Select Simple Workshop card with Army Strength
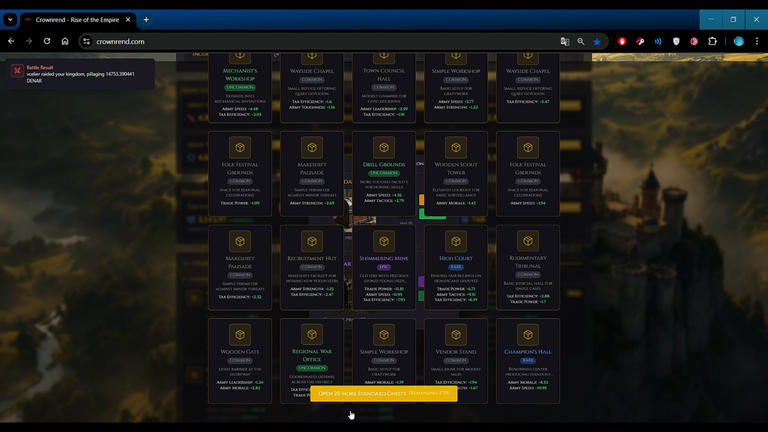 click(456, 87)
